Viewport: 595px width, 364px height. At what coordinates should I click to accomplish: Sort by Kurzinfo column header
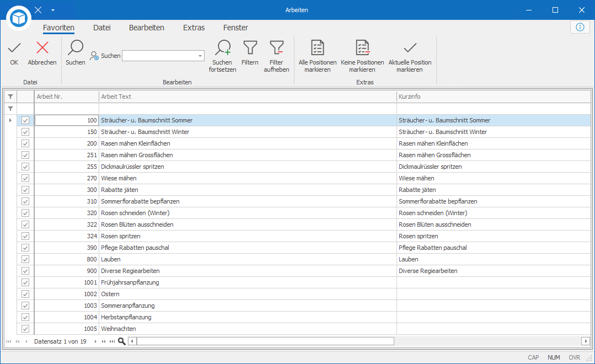pos(494,97)
